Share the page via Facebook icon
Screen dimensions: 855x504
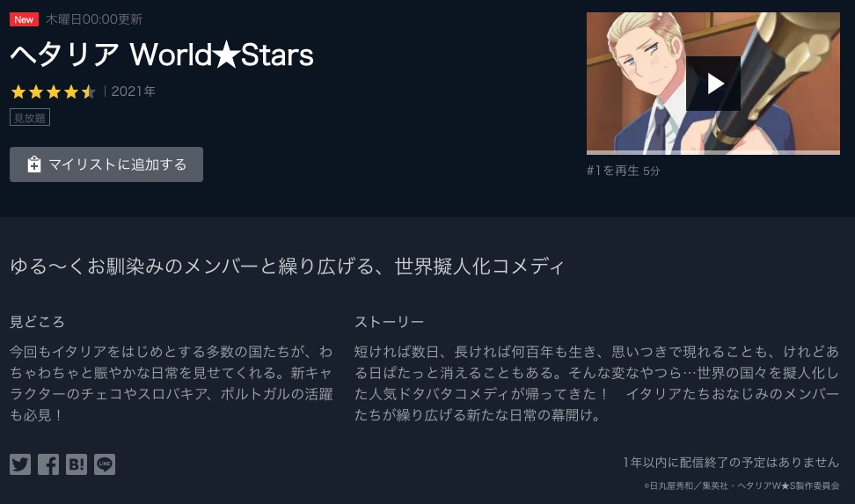tap(48, 464)
